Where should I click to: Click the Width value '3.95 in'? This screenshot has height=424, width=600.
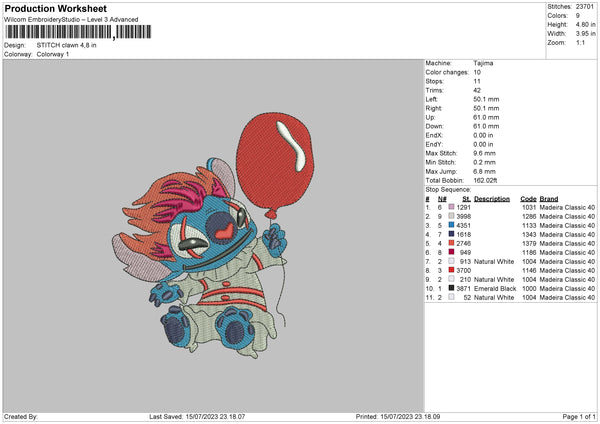click(585, 34)
